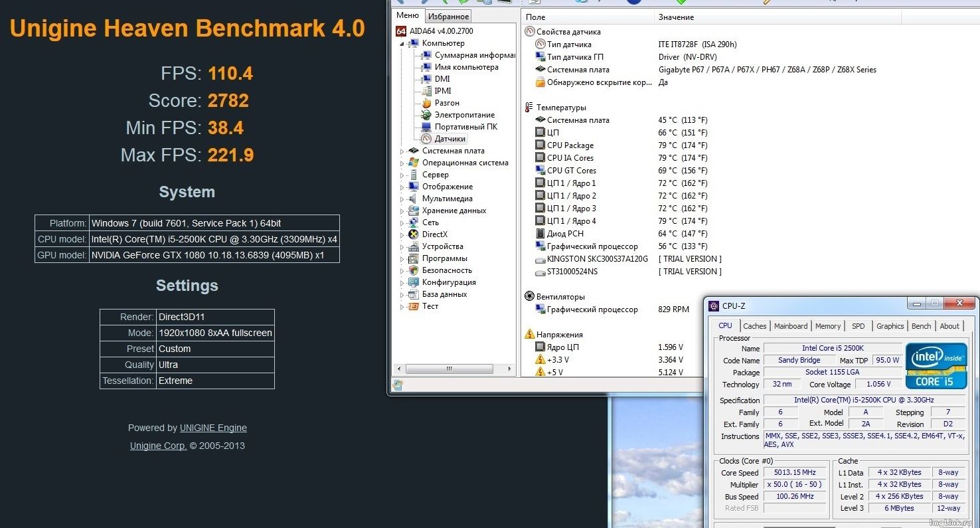Expand the Отображение node

[x=402, y=187]
